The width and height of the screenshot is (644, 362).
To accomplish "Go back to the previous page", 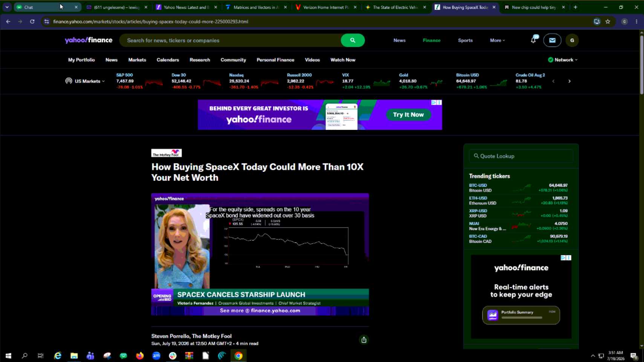I will click(x=8, y=21).
